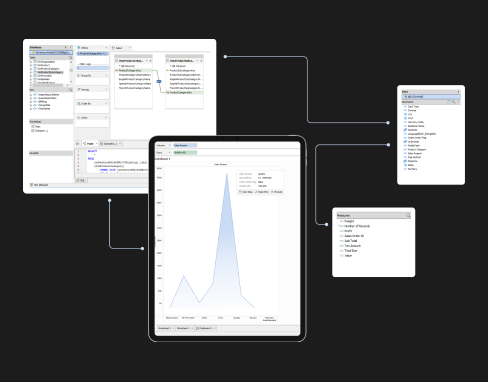Screen dimensions: 488x382
Task: Select Subquery_1 in the Worksheet list
Action: point(40,131)
